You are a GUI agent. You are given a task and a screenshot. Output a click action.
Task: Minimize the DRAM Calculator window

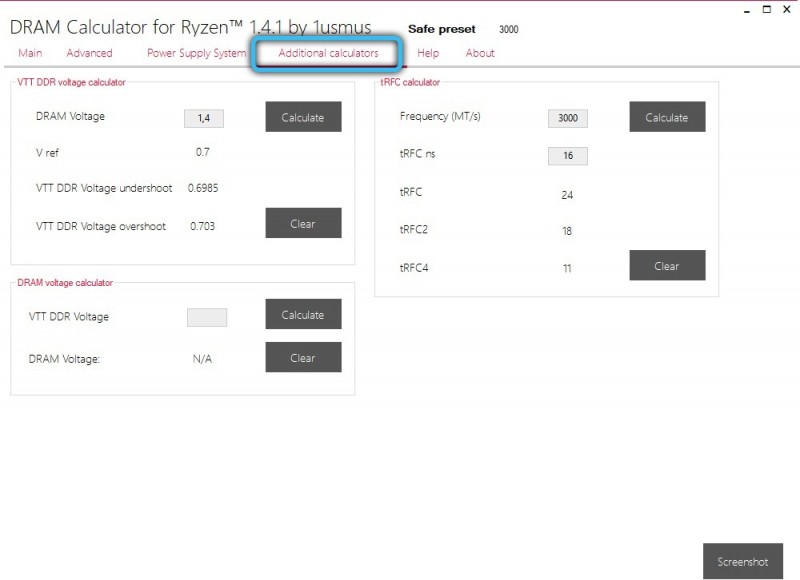click(x=747, y=10)
